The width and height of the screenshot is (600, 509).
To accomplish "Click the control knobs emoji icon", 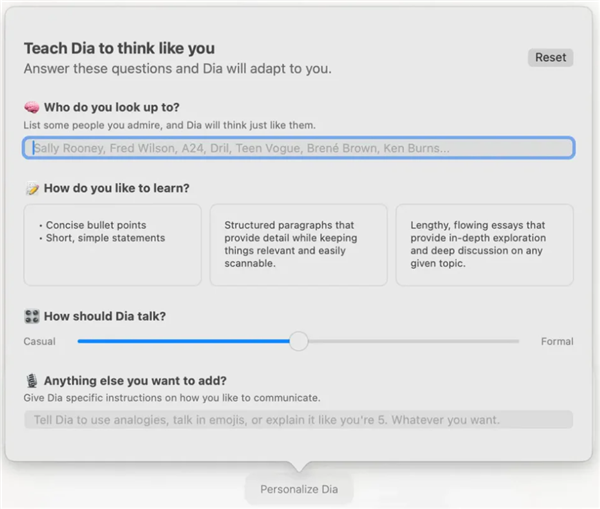I will [31, 316].
